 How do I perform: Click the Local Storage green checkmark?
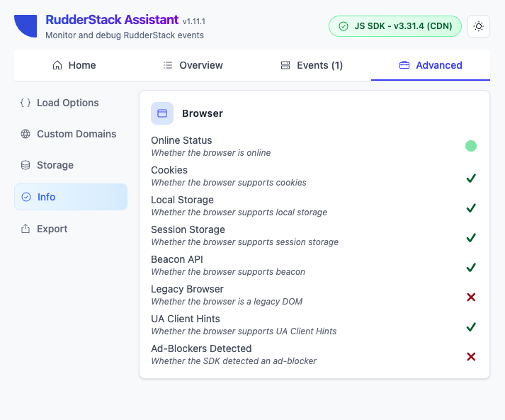(471, 208)
